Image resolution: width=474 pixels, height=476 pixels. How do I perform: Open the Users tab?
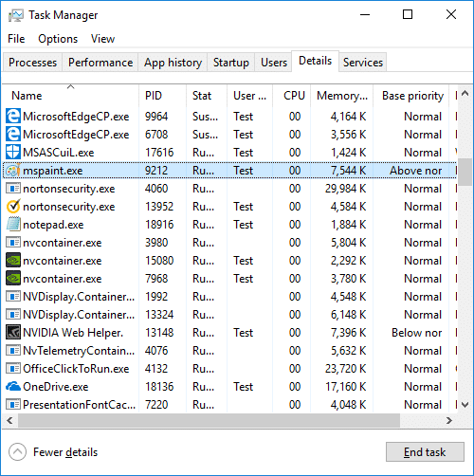pos(274,63)
